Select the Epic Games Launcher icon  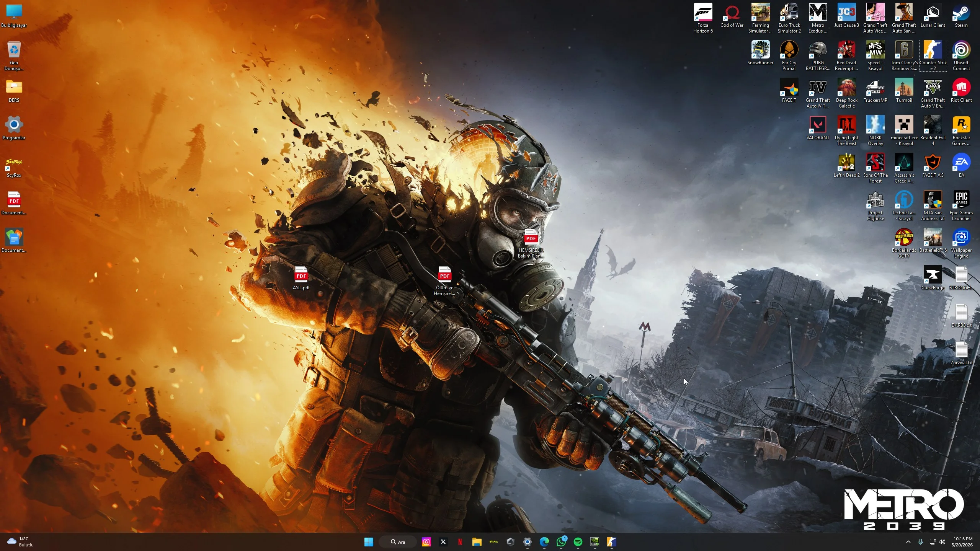pyautogui.click(x=961, y=205)
